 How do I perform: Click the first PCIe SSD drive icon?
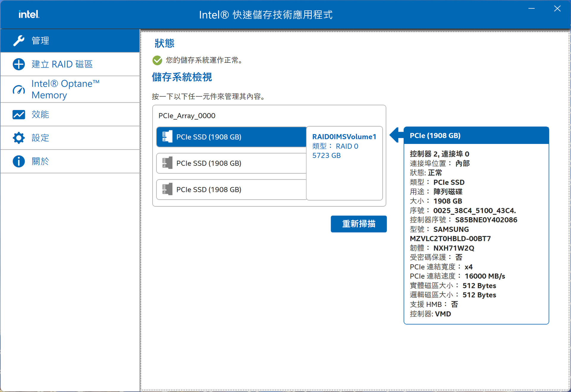[x=167, y=137]
